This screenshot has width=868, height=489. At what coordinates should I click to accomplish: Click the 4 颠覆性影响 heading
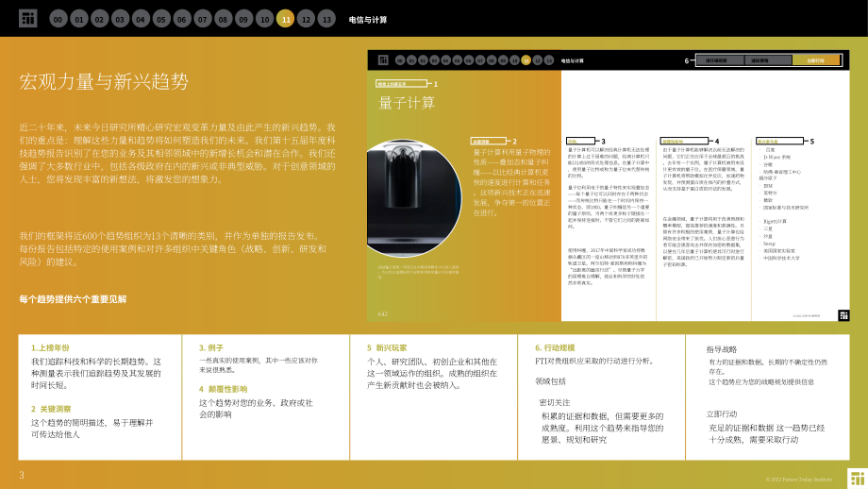coord(223,389)
